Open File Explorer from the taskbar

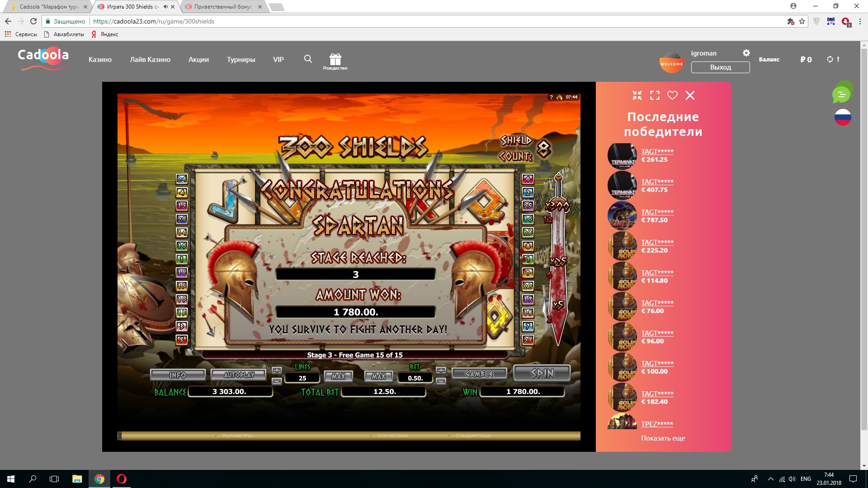click(x=77, y=479)
